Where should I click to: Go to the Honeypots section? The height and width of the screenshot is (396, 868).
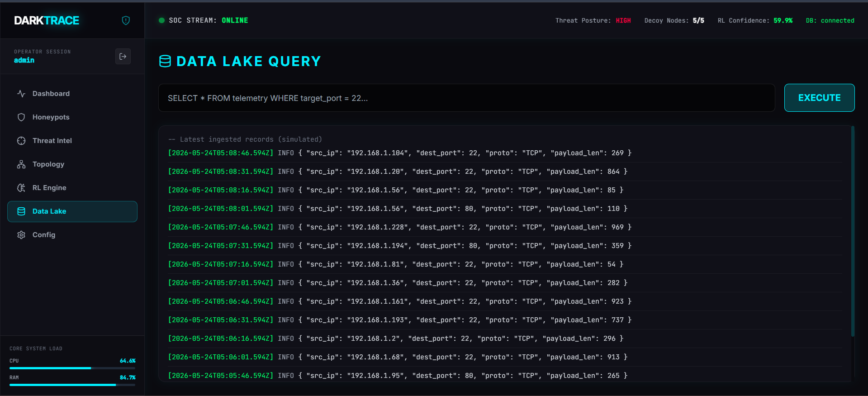[x=72, y=117]
